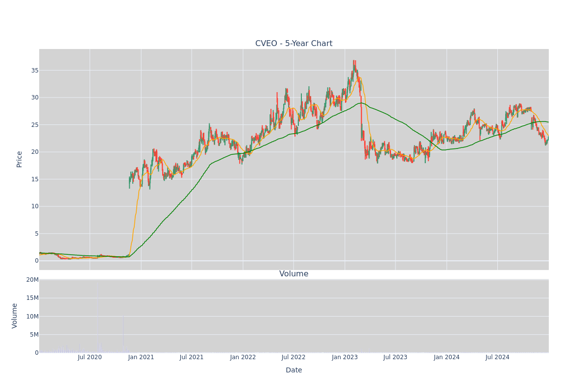Click the "Volume" subplot title above the volume chart

tap(294, 274)
